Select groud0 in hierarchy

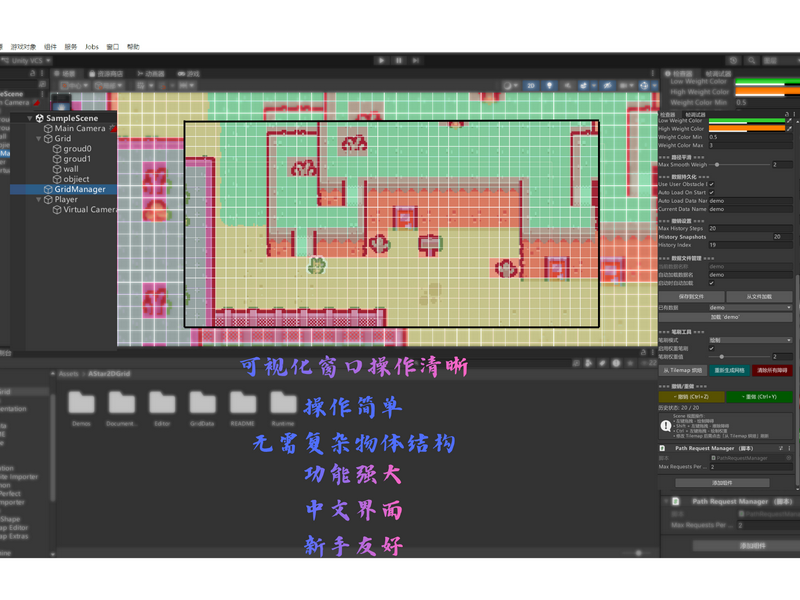[x=72, y=149]
